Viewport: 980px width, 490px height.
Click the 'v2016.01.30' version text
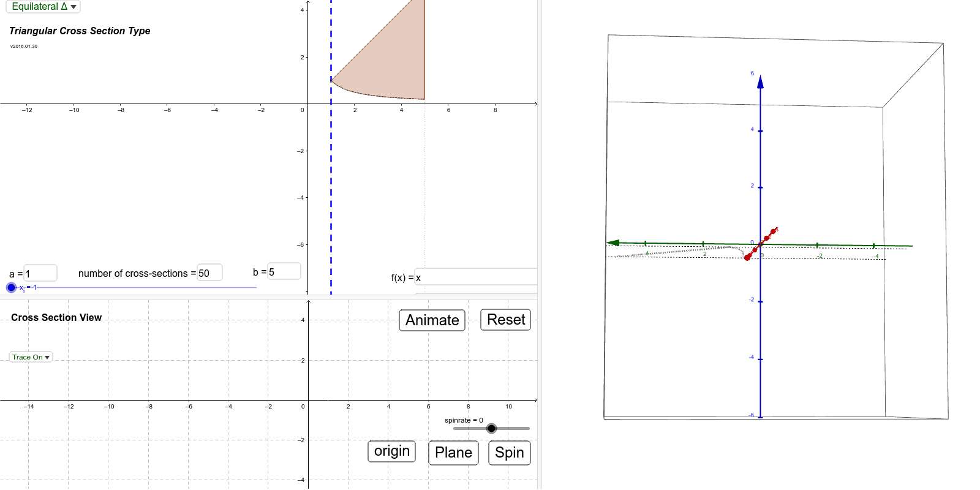click(24, 46)
